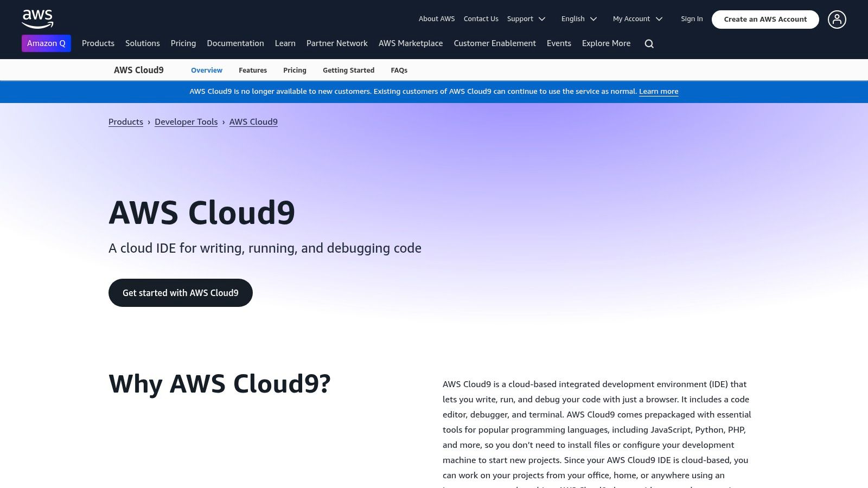Open the Documentation menu
The image size is (868, 488).
coord(235,43)
